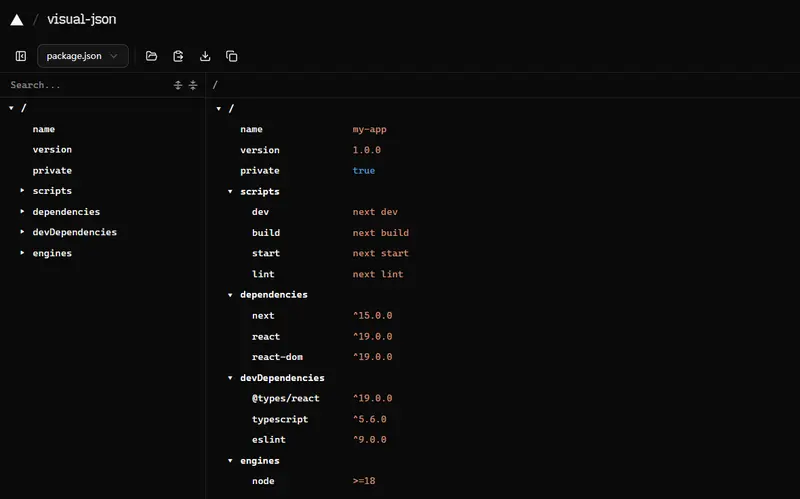
Task: Collapse engines section in main editor
Action: tap(230, 461)
